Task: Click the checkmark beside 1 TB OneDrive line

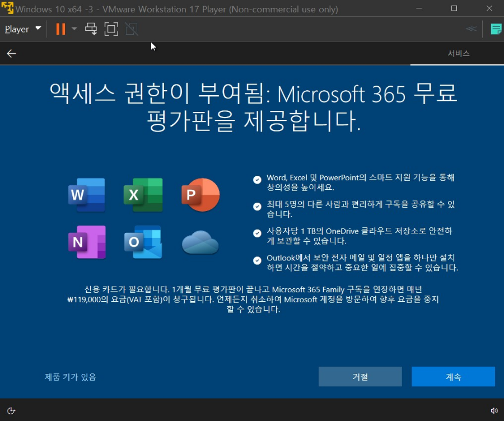Action: pos(257,233)
